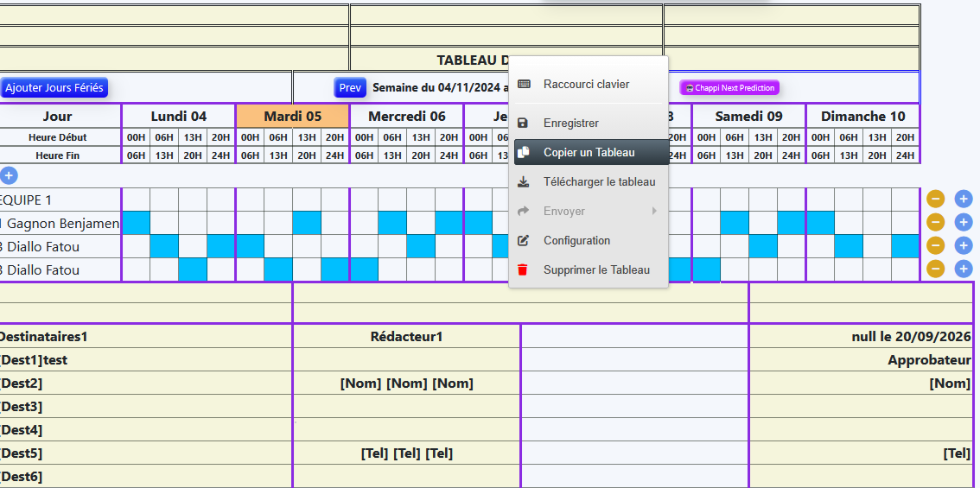Click the Jour header cell
The height and width of the screenshot is (488, 980).
coord(60,117)
